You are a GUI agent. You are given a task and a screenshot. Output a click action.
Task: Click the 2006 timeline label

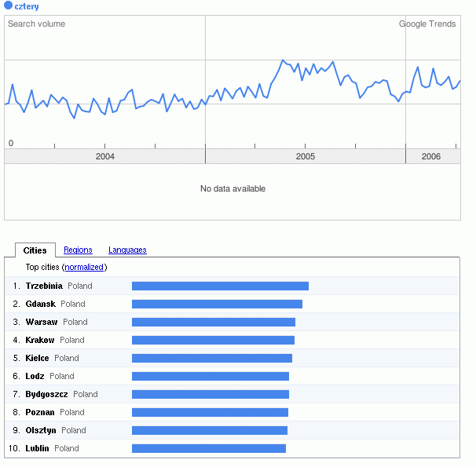pos(430,157)
